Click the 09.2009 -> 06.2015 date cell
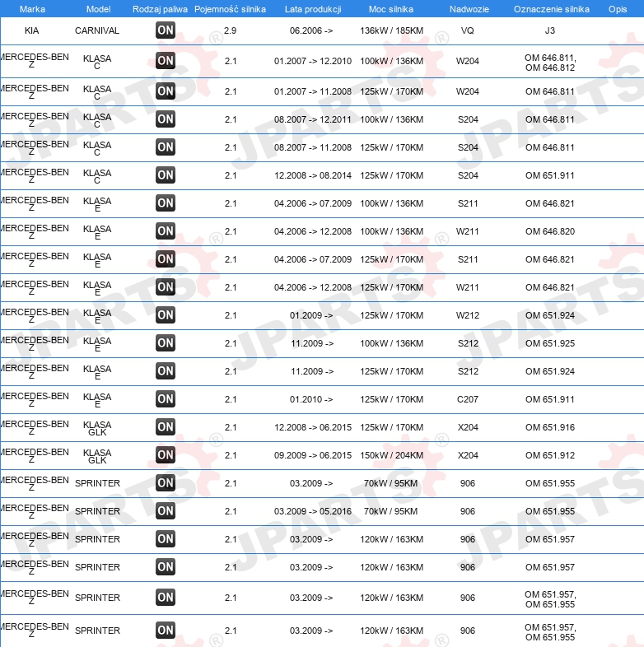644x647 pixels. 312,455
